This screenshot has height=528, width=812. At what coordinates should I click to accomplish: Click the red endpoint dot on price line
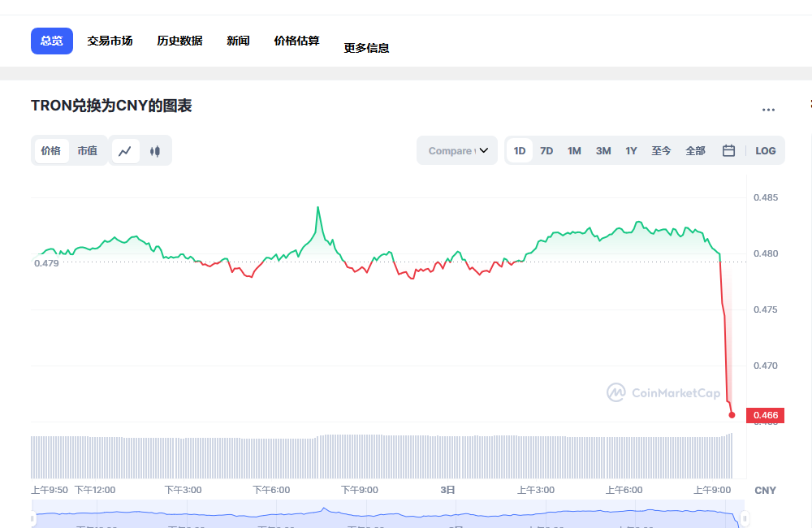tap(732, 415)
